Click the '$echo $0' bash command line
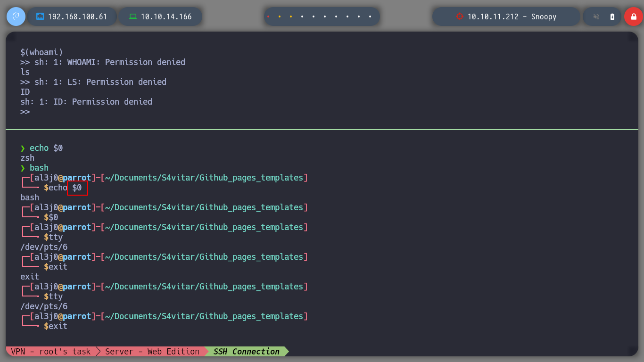 [x=63, y=188]
